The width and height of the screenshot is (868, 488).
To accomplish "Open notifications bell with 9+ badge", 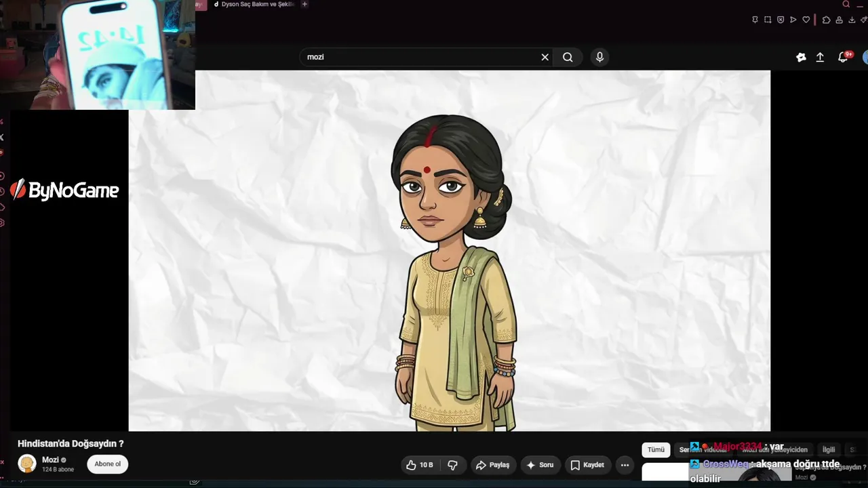I will pos(844,57).
